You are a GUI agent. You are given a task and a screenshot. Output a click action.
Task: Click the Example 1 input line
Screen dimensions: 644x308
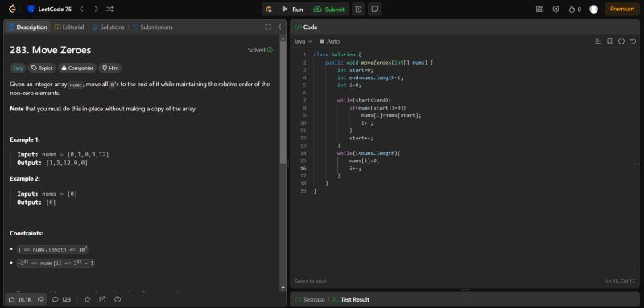pos(63,155)
